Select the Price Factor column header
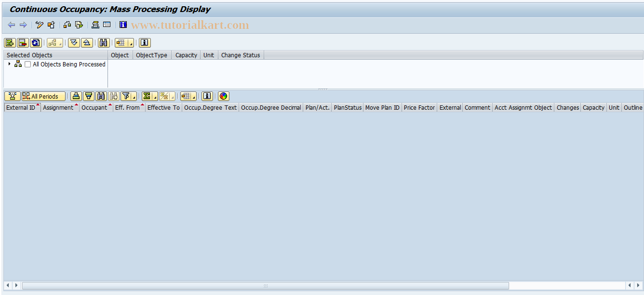The height and width of the screenshot is (295, 644). click(x=419, y=107)
